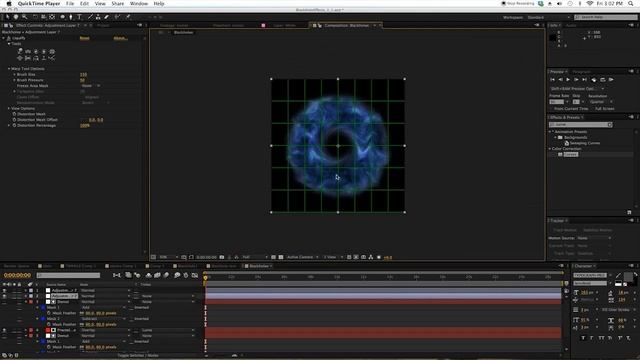Jump to last frame in Preview panel
This screenshot has height=360, width=640.
(584, 80)
